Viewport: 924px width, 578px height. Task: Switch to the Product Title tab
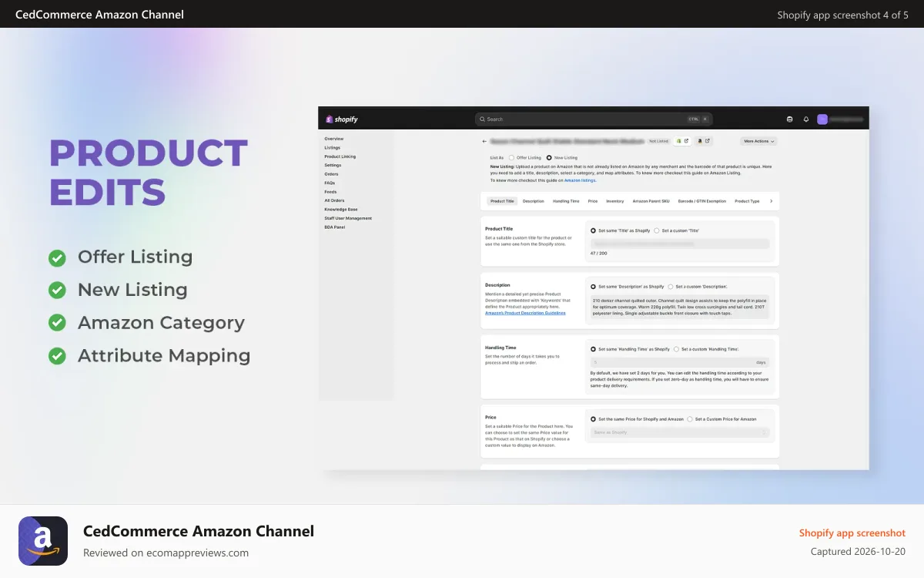[502, 201]
